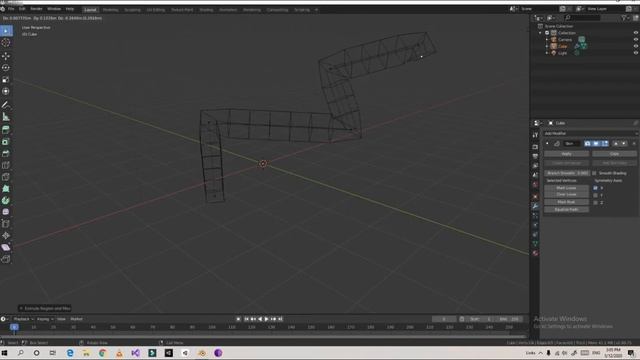This screenshot has width=640, height=360.
Task: Switch to Sculpting workspace tab
Action: 132,9
